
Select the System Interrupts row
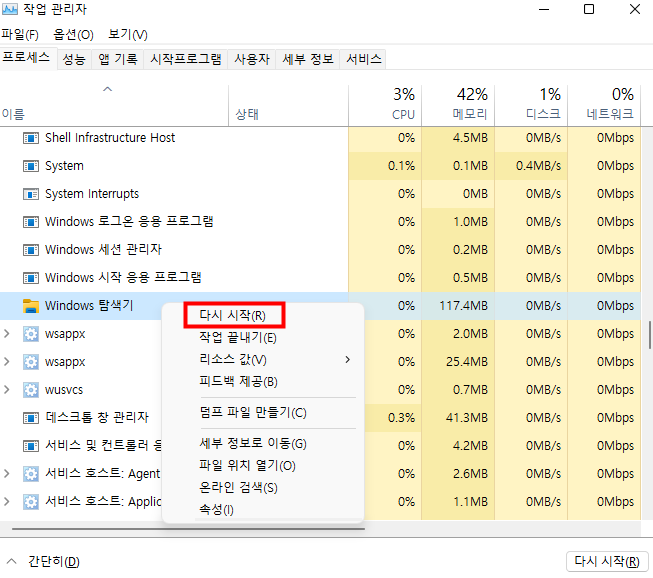(320, 194)
